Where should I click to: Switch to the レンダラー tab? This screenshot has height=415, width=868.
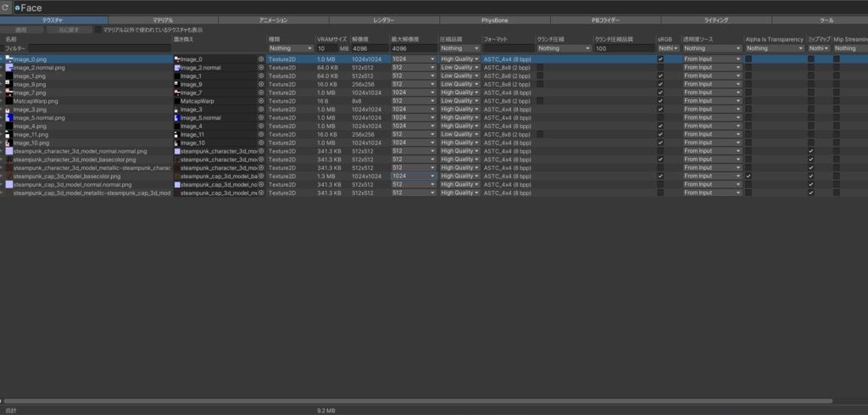384,20
